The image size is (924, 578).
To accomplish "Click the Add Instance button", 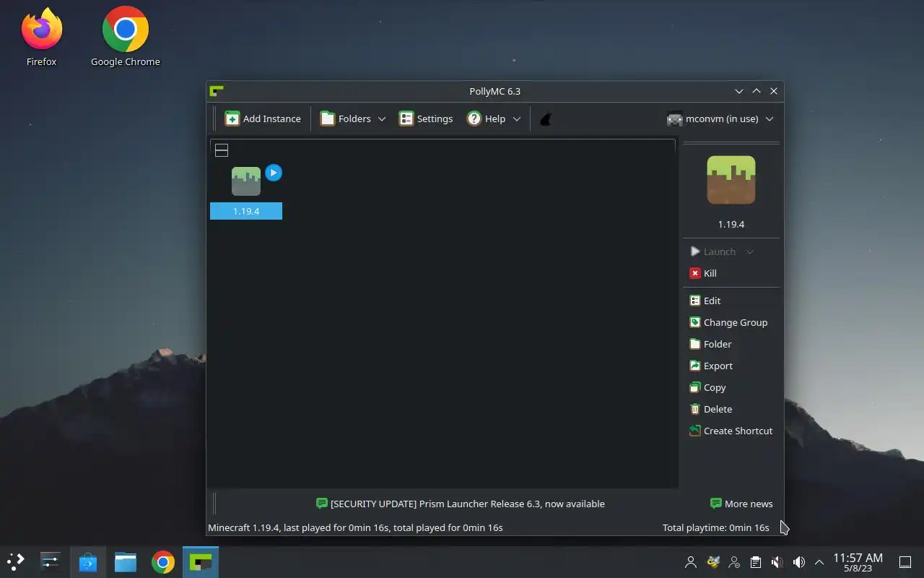I will pos(263,118).
